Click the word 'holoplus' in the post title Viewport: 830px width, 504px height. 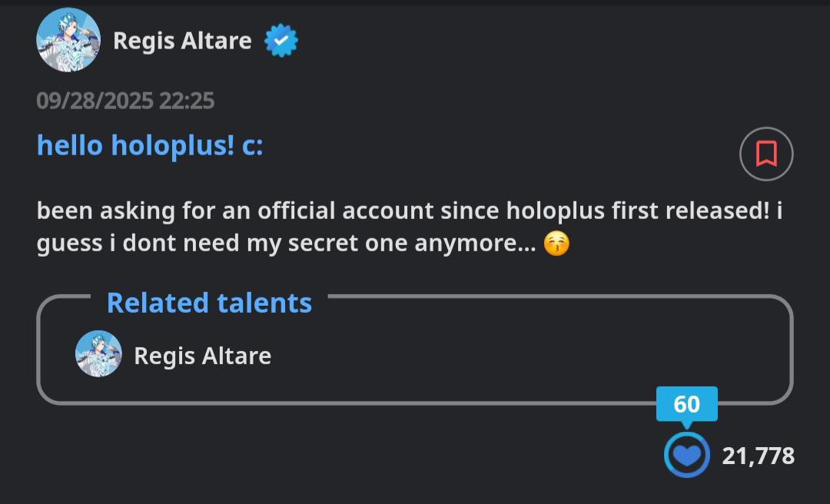(172, 144)
